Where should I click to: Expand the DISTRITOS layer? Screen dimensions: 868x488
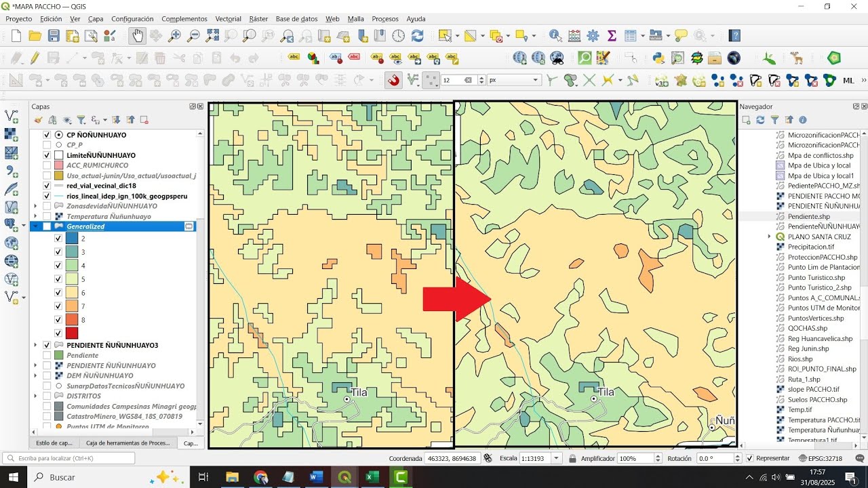pos(35,396)
